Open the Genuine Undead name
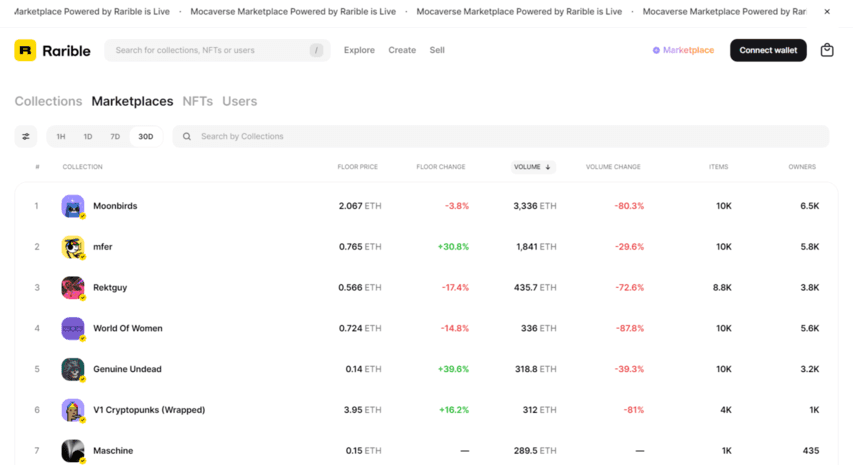 click(127, 369)
